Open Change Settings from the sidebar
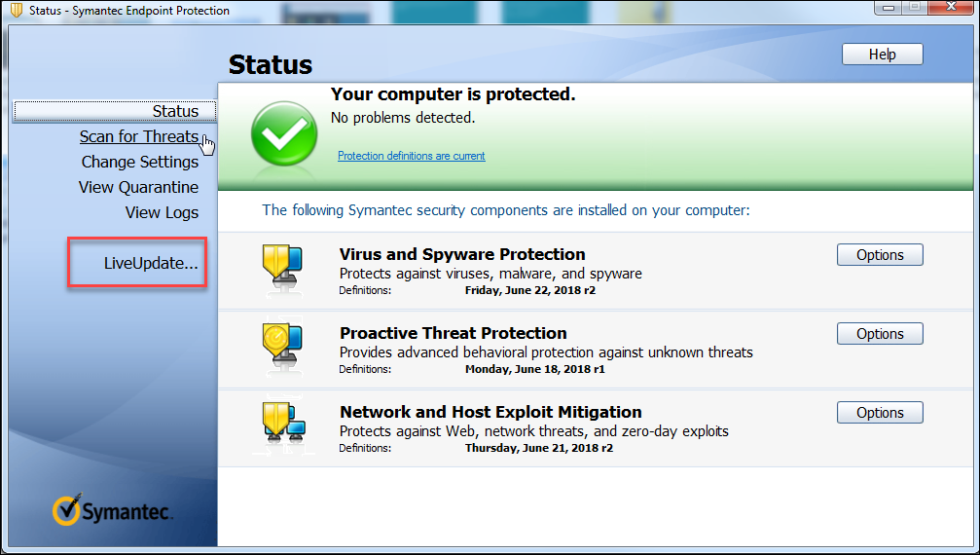The image size is (980, 555). 139,163
